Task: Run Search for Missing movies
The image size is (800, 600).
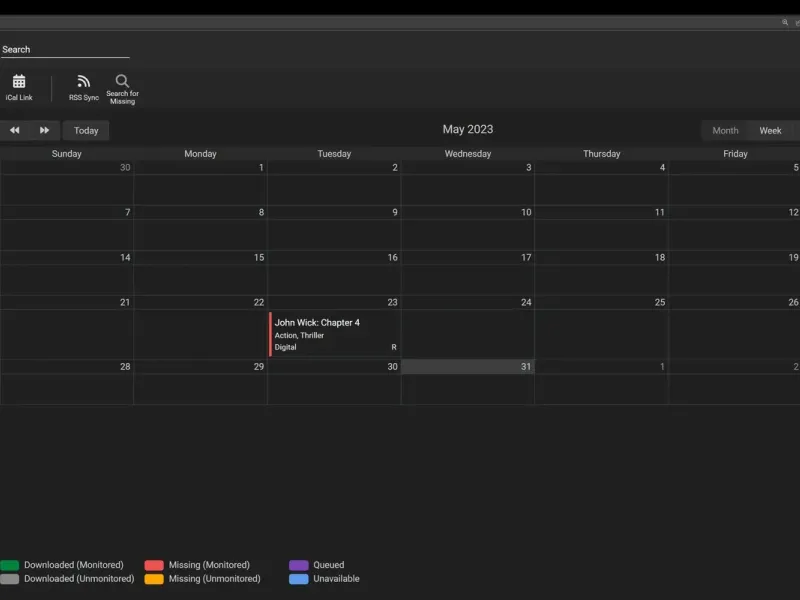Action: 122,89
